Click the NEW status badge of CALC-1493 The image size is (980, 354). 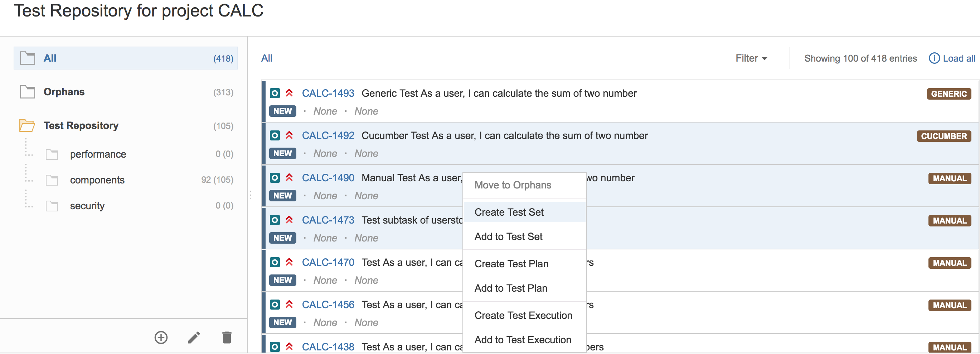283,111
